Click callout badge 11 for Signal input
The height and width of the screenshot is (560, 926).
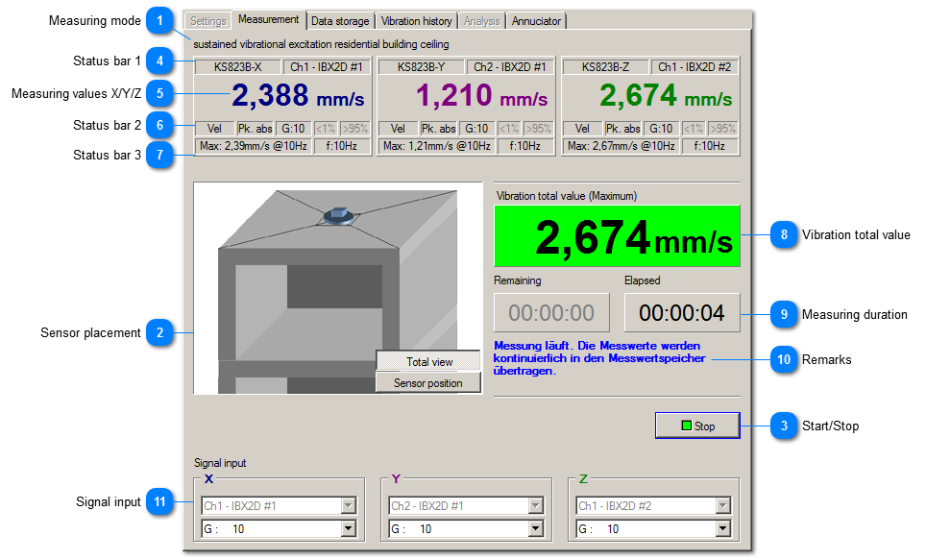(160, 502)
